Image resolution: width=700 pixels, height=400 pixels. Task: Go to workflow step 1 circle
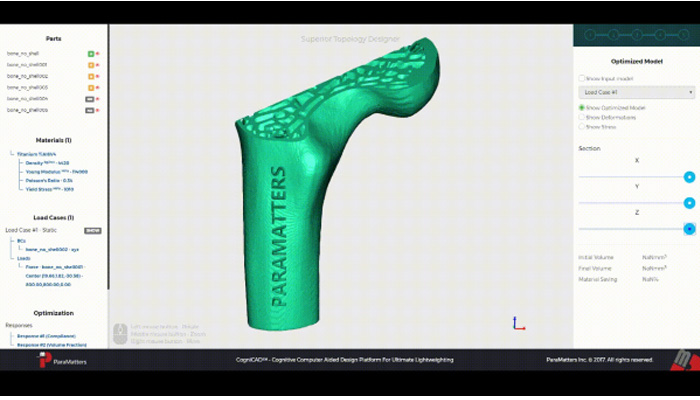point(590,35)
